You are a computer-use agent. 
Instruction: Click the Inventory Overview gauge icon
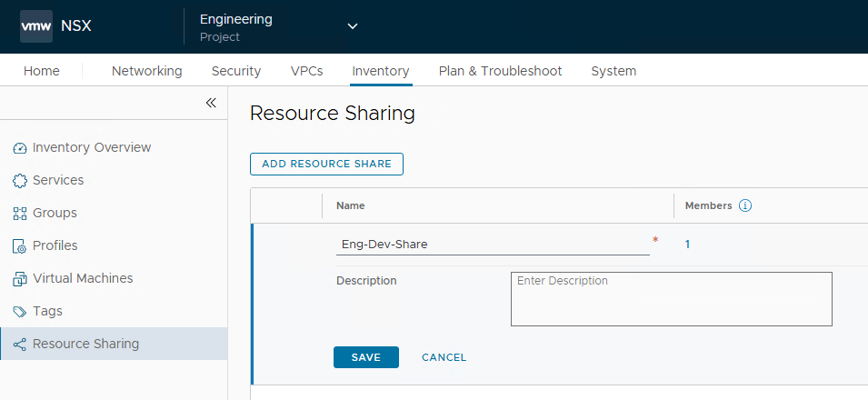[x=20, y=148]
